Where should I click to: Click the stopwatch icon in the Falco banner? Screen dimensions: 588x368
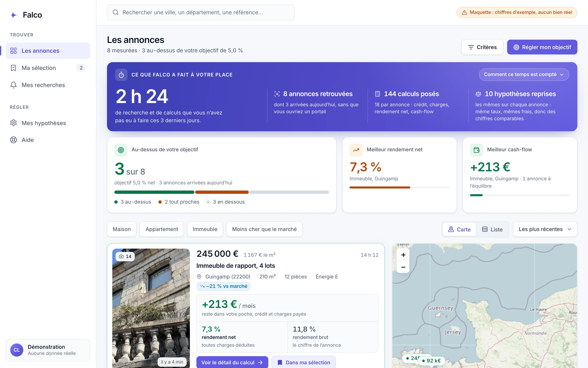pos(121,75)
